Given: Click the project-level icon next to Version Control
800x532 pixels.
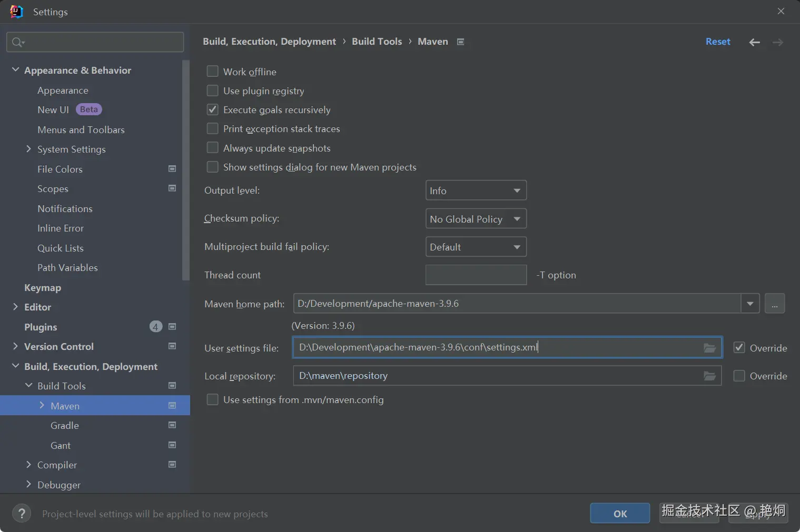Looking at the screenshot, I should [x=172, y=346].
